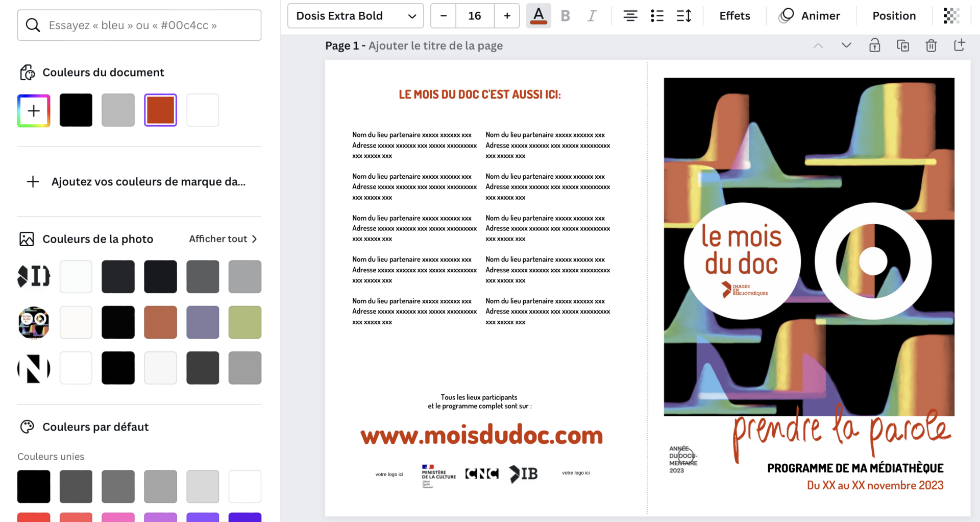
Task: Select PROGRAMME DE MA MÉDIATHÈQUE text
Action: click(x=855, y=468)
